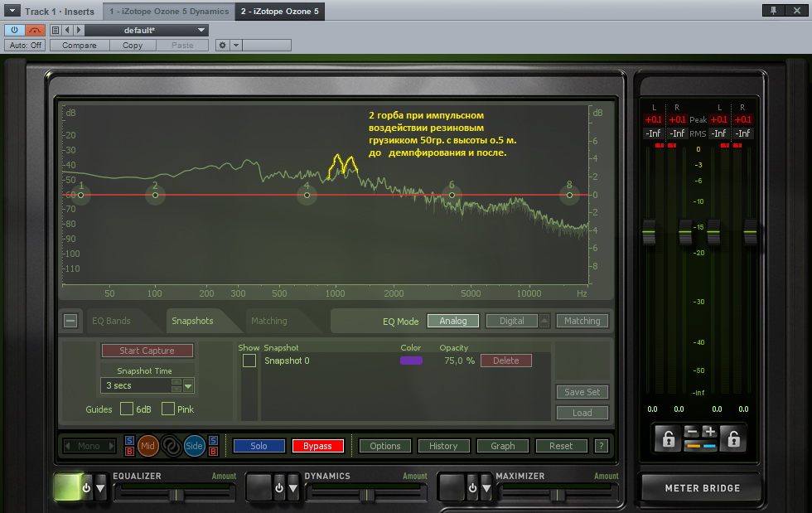Click the Delete button for Snapshot 0
Viewport: 812px width, 513px height.
click(x=505, y=361)
